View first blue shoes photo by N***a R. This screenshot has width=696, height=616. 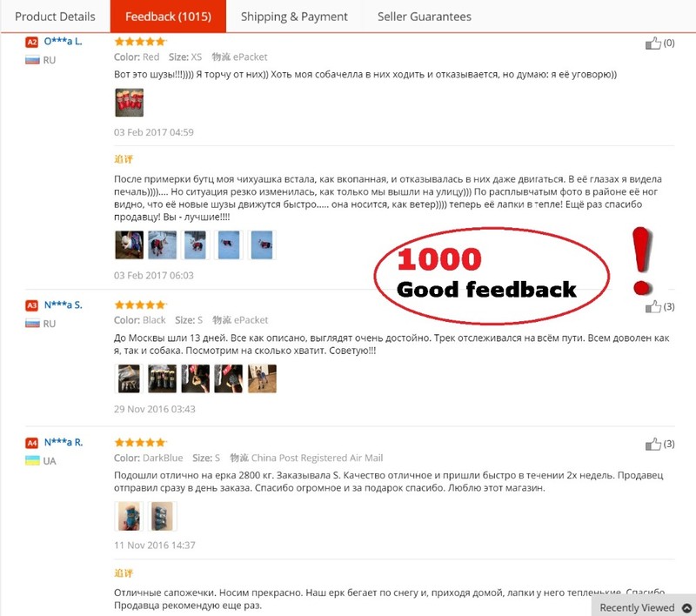point(129,516)
